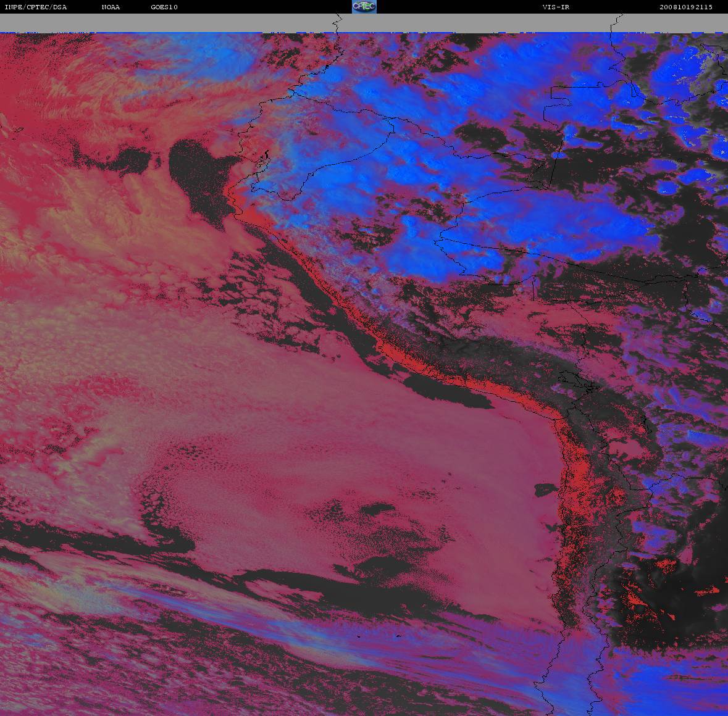Image resolution: width=728 pixels, height=716 pixels.
Task: Click the VIS-IR channel label
Action: click(556, 7)
